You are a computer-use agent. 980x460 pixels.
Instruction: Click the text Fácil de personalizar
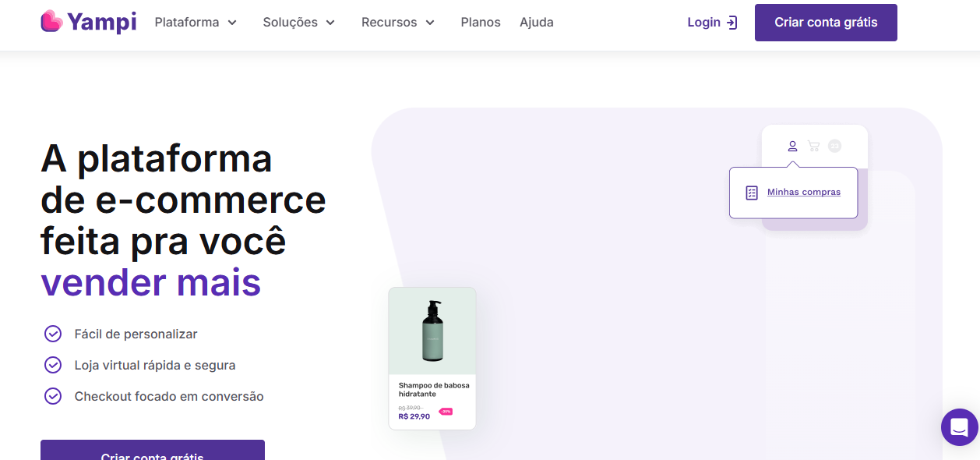136,334
